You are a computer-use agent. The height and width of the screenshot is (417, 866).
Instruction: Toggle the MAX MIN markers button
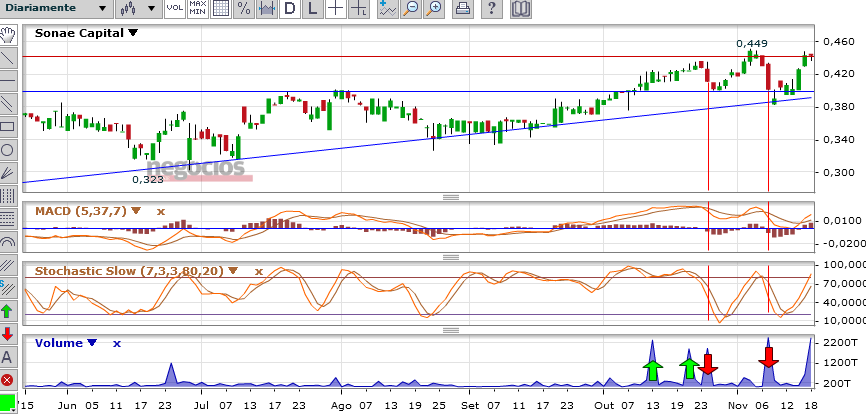[197, 8]
